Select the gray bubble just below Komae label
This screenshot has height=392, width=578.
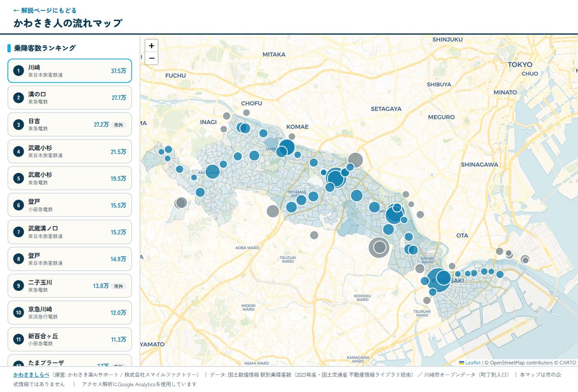[x=292, y=137]
